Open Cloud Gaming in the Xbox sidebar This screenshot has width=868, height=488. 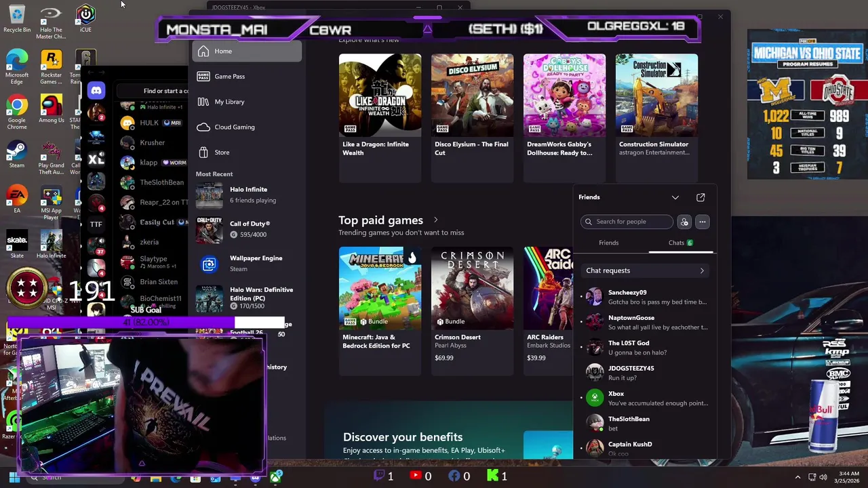tap(247, 127)
